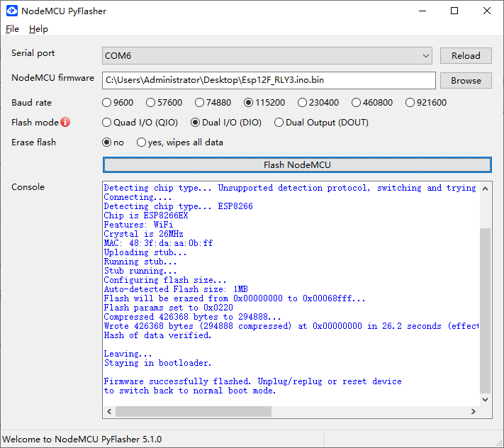This screenshot has height=448, width=504.
Task: Click the console scroll left arrow
Action: [109, 411]
